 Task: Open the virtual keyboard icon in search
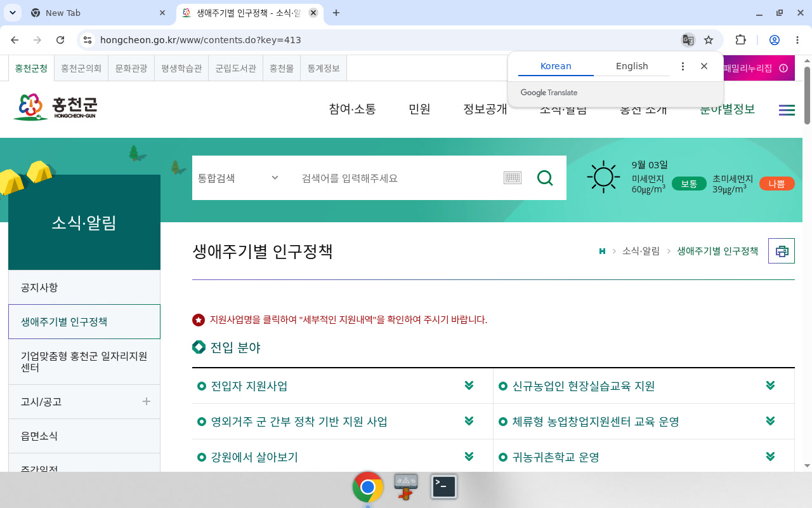pos(513,178)
